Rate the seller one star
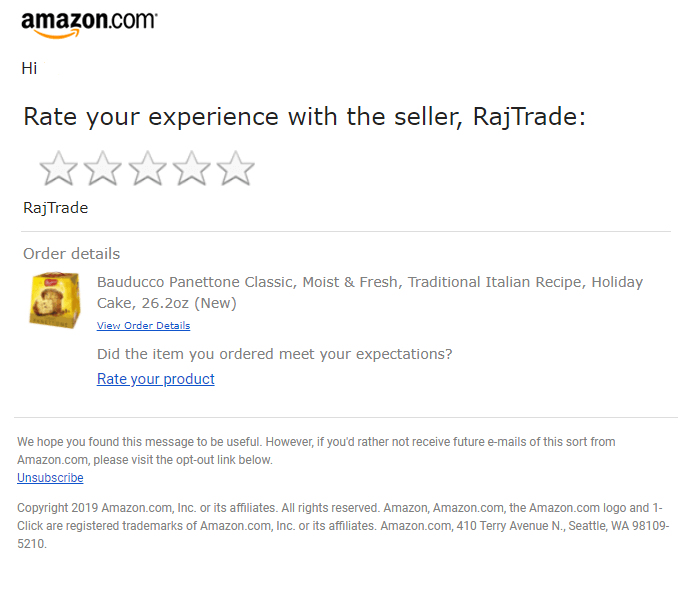The image size is (694, 604). [x=58, y=169]
